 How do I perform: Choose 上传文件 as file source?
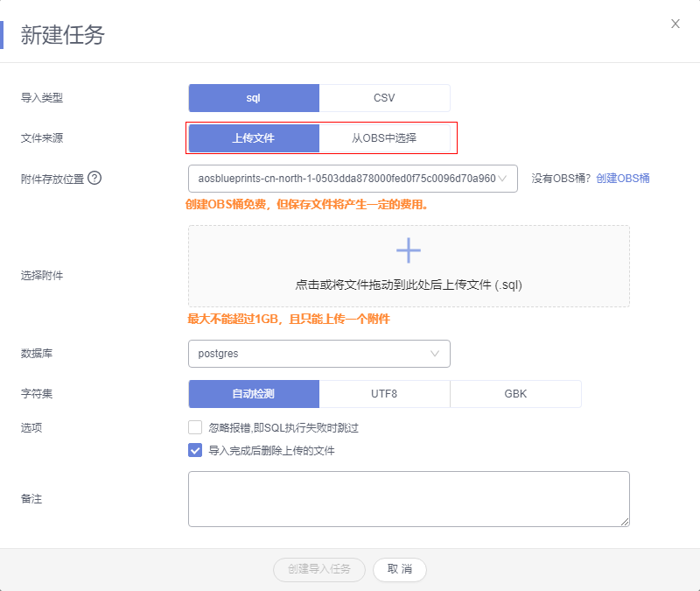tap(254, 138)
